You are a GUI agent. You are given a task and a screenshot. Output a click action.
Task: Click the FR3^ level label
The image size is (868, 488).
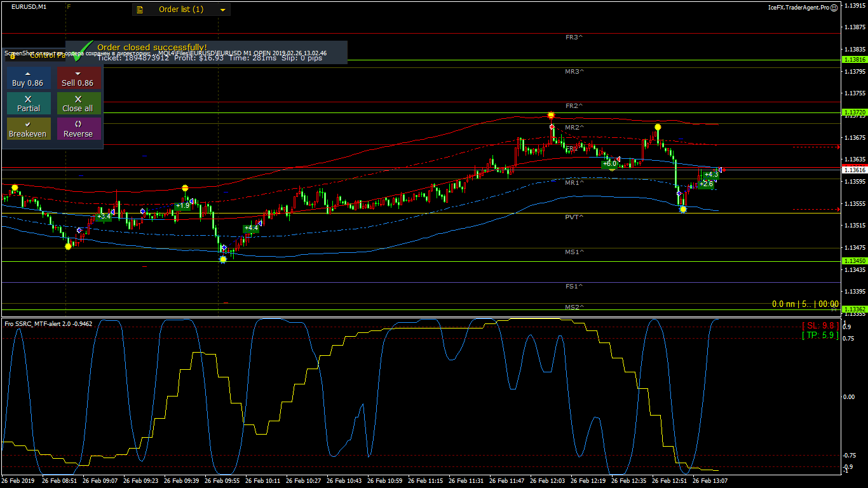[574, 37]
